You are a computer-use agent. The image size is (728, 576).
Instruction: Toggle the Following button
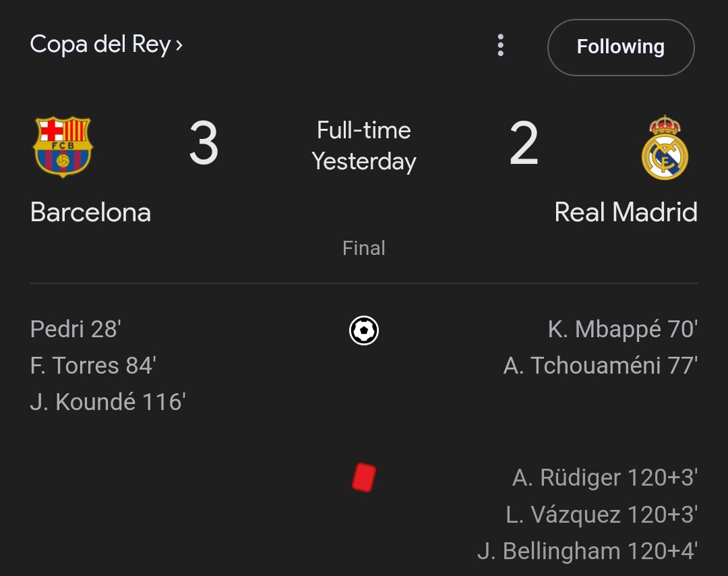(621, 47)
